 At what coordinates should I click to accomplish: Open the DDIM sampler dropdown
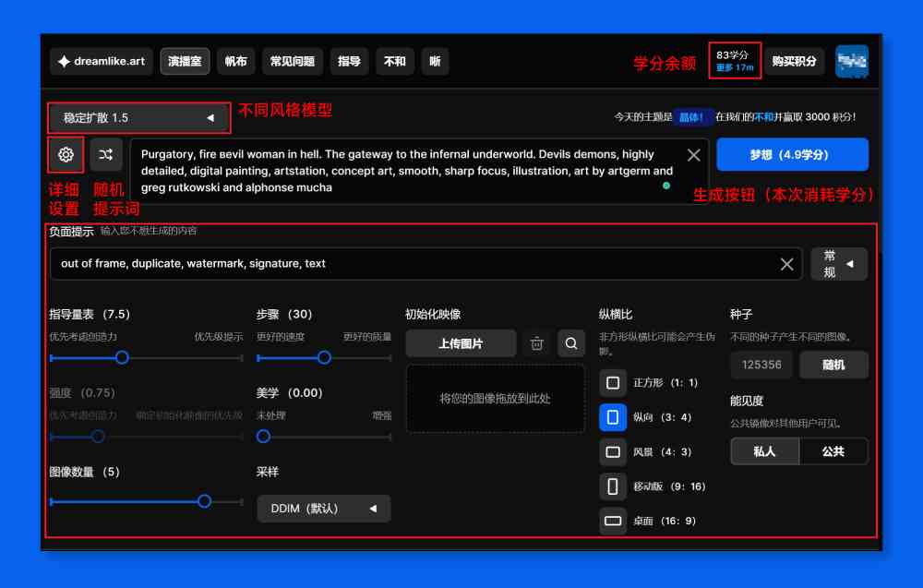pyautogui.click(x=324, y=509)
